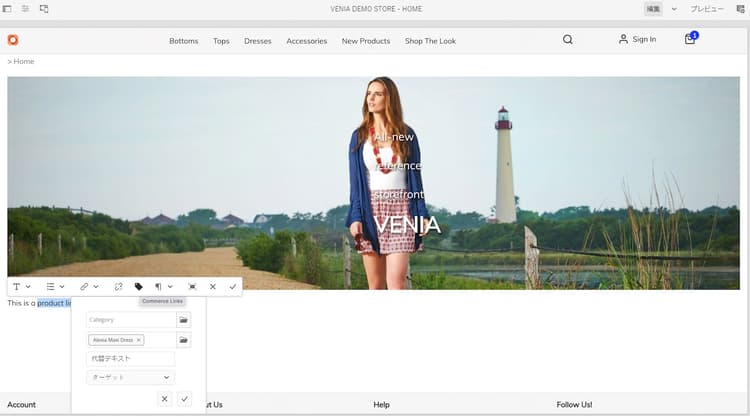Click the Follow Us! footer heading
The image size is (750, 416).
click(x=574, y=405)
